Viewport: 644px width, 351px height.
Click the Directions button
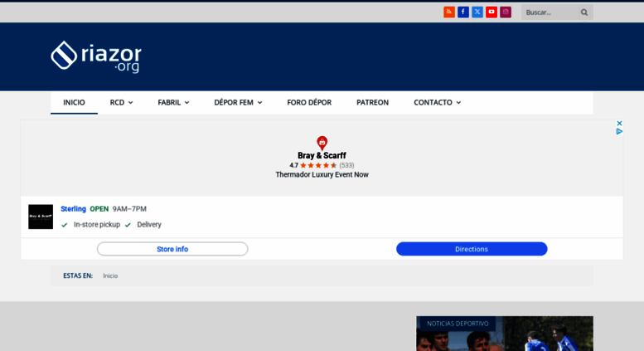(472, 249)
